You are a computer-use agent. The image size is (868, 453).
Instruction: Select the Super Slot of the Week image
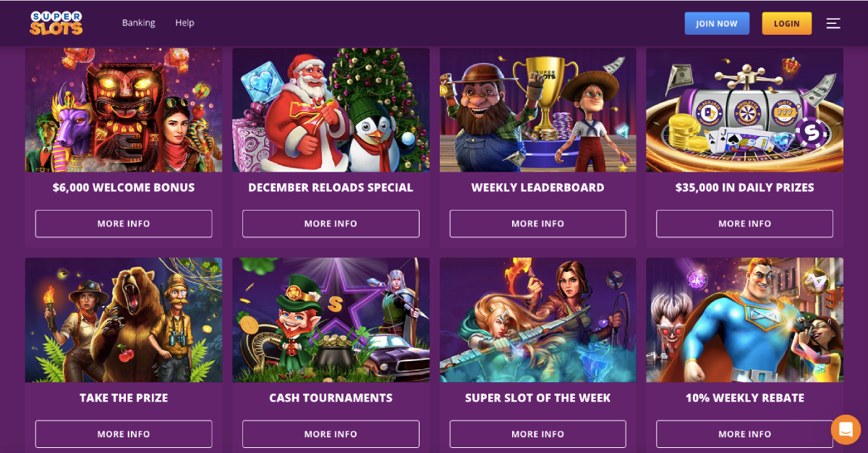pyautogui.click(x=537, y=320)
